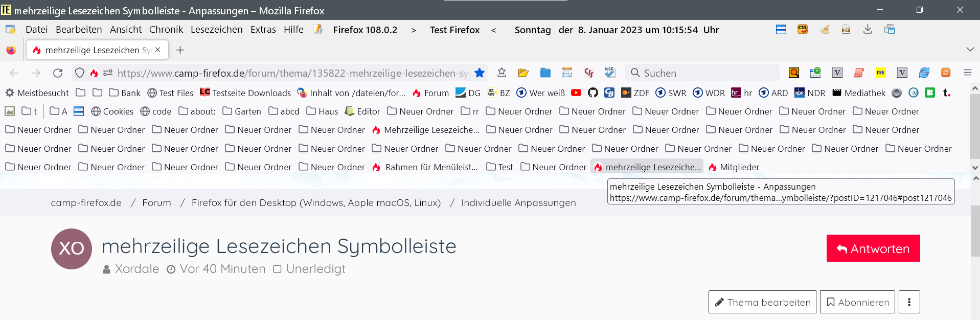Click the tracking protection shield icon
The image size is (980, 320).
tap(80, 73)
